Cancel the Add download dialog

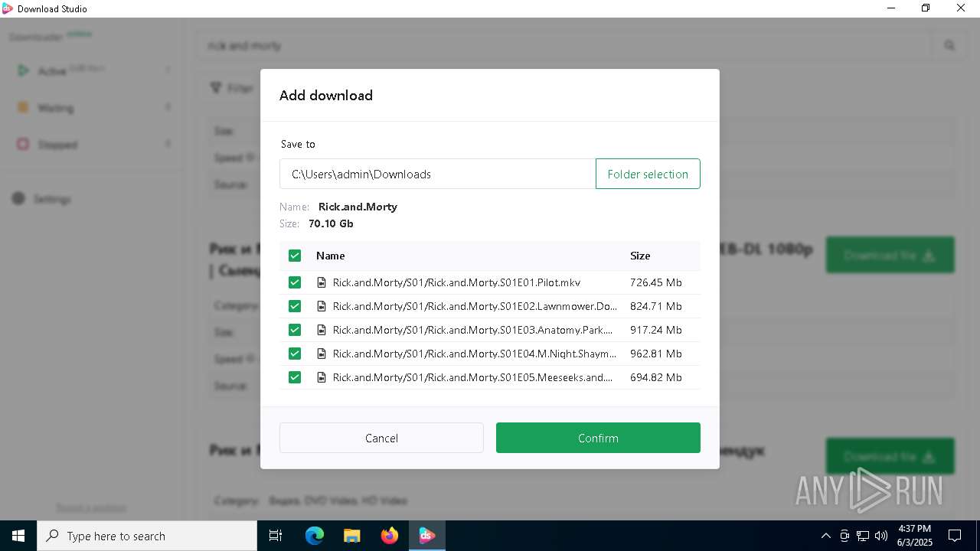pyautogui.click(x=381, y=438)
